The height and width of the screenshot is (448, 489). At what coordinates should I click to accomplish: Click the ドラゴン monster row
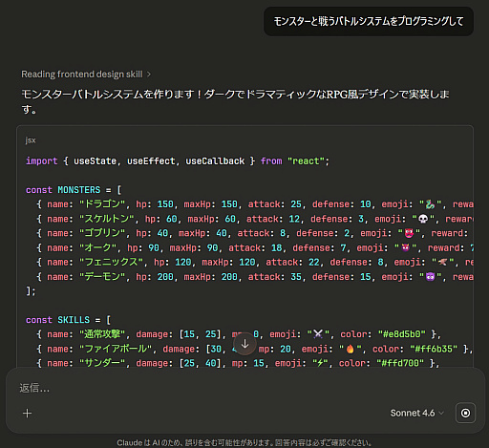click(255, 204)
